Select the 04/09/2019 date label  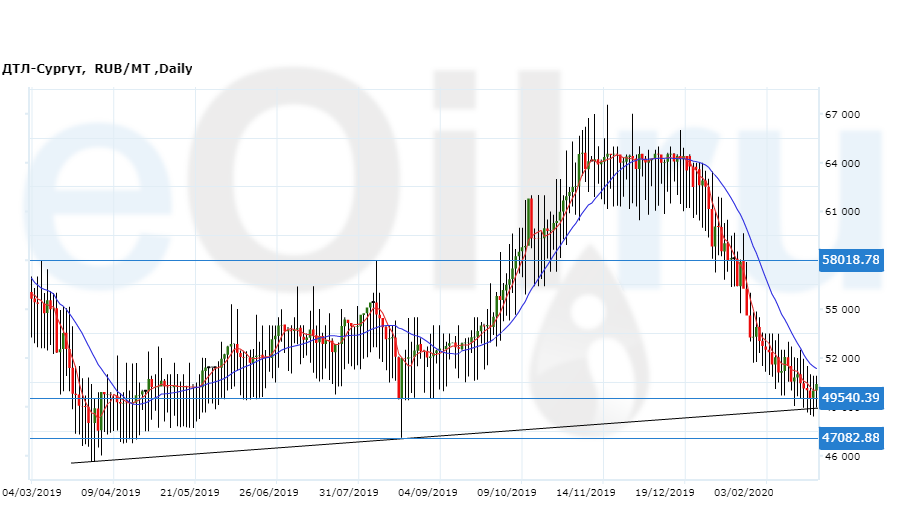coord(428,492)
